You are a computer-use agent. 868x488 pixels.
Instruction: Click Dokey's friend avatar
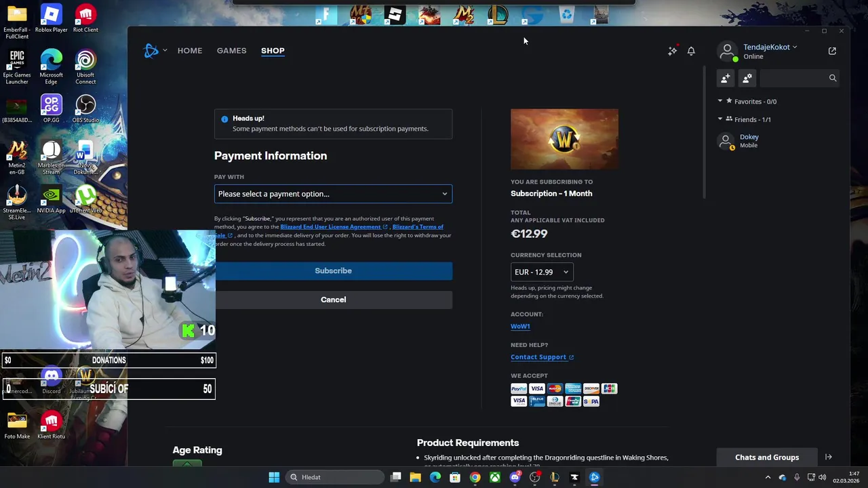[726, 141]
